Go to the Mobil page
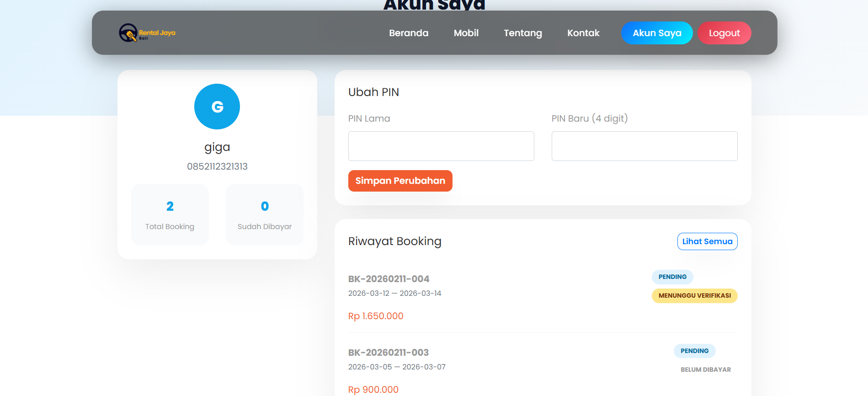 (466, 33)
